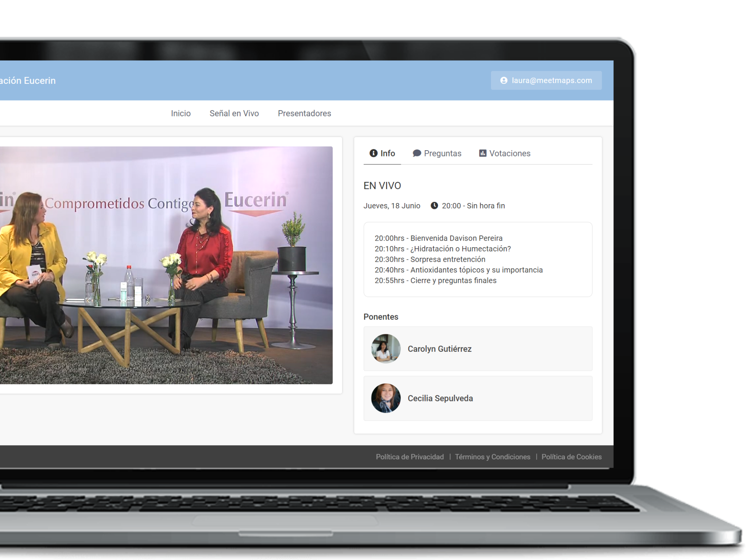The width and height of the screenshot is (747, 560).
Task: Click the Info circle icon
Action: 373,153
